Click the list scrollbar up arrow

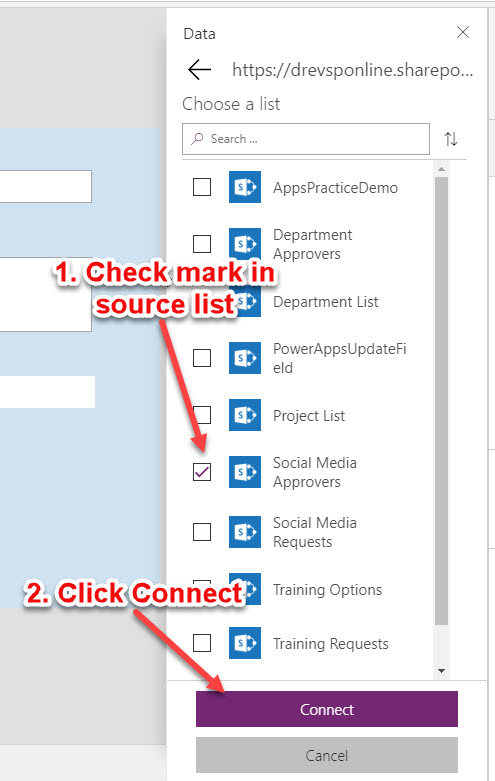441,169
